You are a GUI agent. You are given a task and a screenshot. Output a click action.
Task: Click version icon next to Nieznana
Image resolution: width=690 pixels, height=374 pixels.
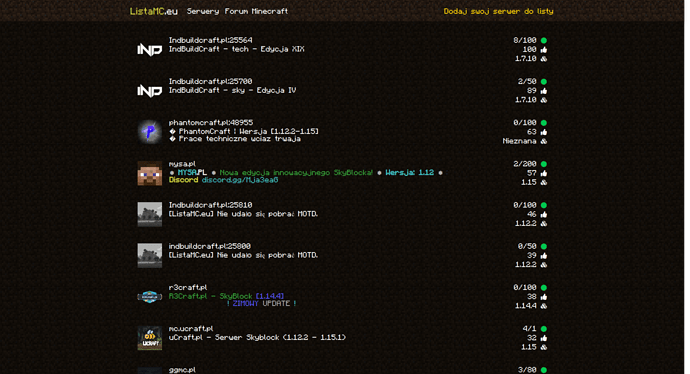pyautogui.click(x=544, y=141)
